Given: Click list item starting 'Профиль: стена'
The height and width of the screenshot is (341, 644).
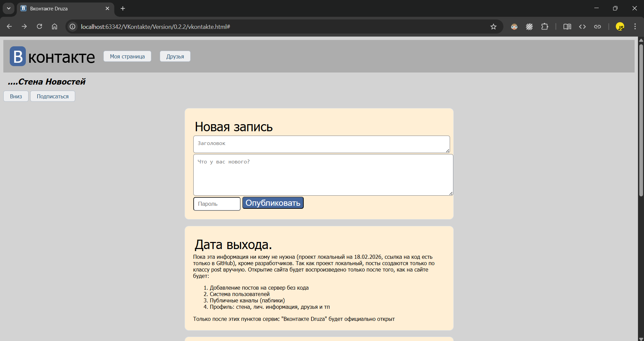Looking at the screenshot, I should (x=270, y=307).
